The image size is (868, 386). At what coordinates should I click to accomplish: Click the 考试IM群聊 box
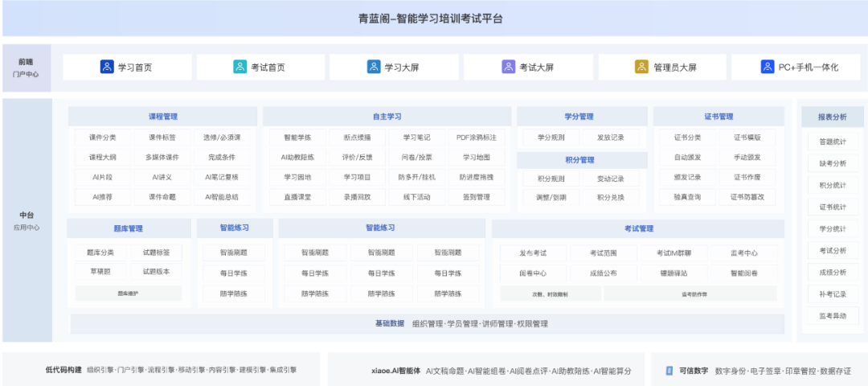point(674,253)
